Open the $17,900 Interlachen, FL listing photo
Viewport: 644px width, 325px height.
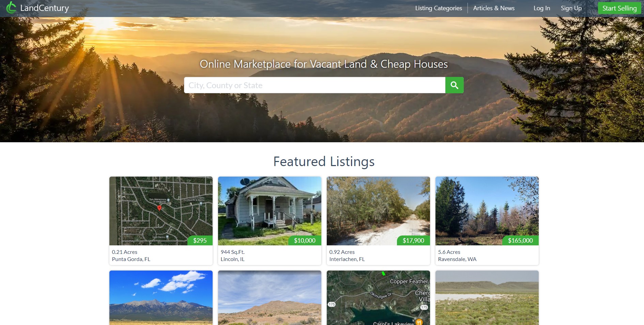[x=378, y=211]
